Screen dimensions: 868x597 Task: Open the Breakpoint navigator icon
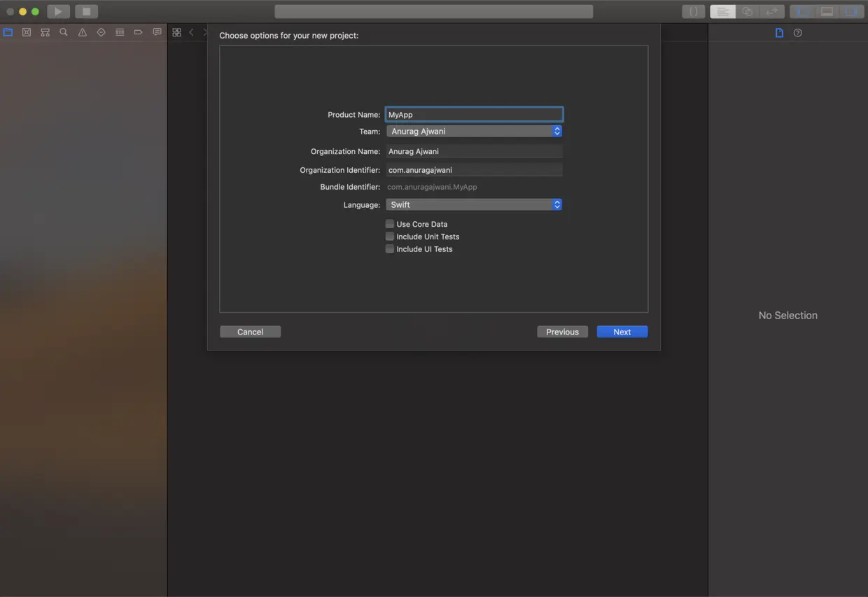[138, 32]
